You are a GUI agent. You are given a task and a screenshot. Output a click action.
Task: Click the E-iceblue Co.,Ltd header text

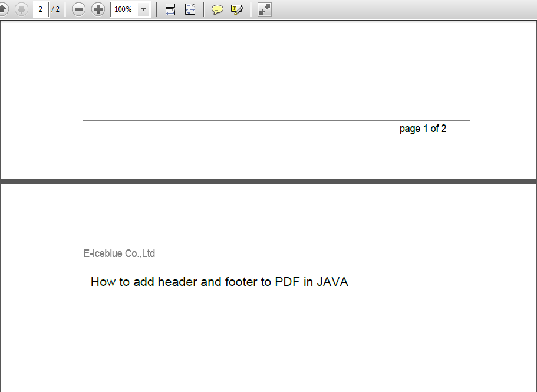119,253
